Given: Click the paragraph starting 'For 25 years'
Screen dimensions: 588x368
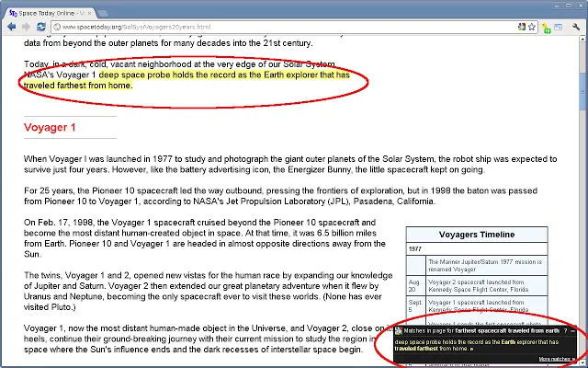Looking at the screenshot, I should click(x=280, y=196).
